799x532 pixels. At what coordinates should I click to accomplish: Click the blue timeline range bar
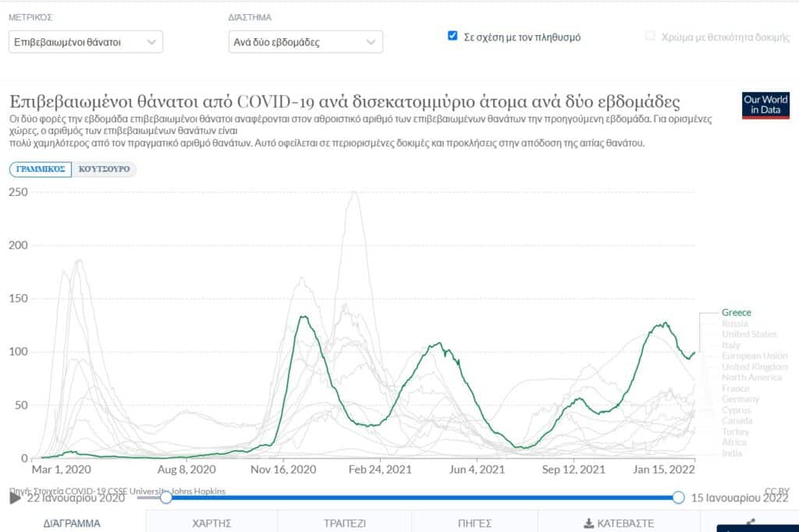422,498
